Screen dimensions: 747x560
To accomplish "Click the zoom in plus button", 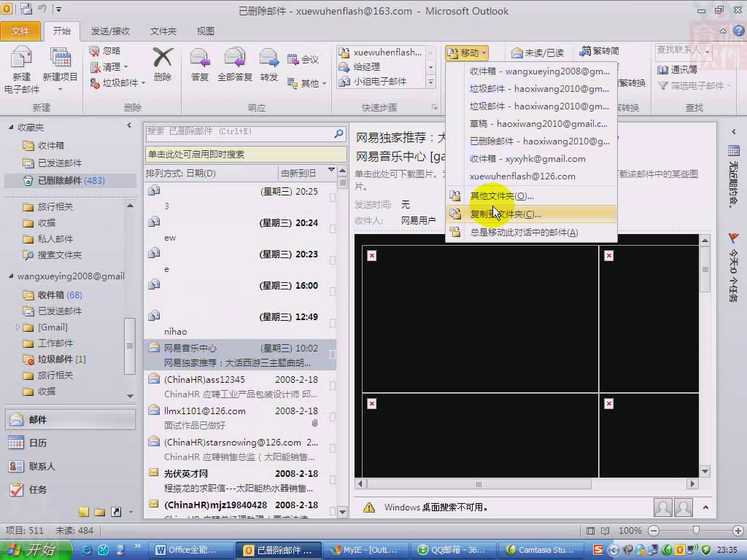I will coord(738,531).
